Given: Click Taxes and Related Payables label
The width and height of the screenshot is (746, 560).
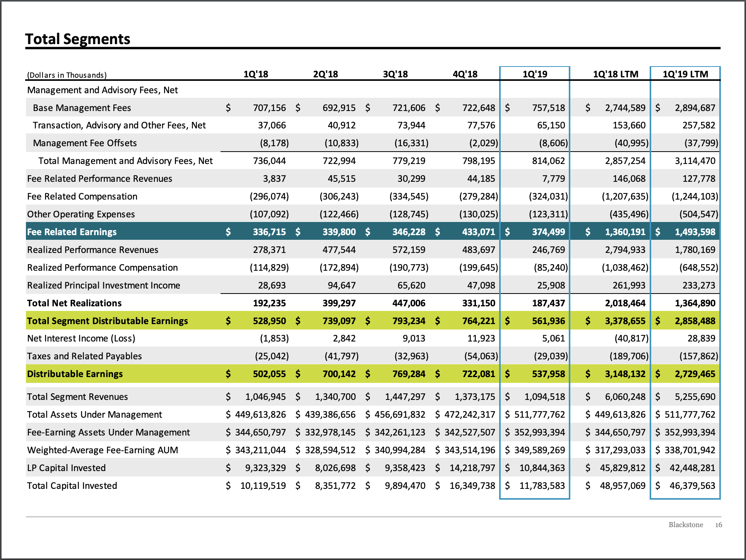Looking at the screenshot, I should coord(85,356).
